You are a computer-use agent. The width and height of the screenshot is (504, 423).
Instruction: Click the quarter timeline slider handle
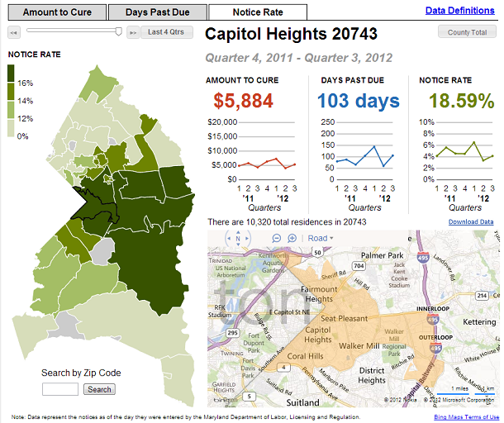(x=119, y=31)
